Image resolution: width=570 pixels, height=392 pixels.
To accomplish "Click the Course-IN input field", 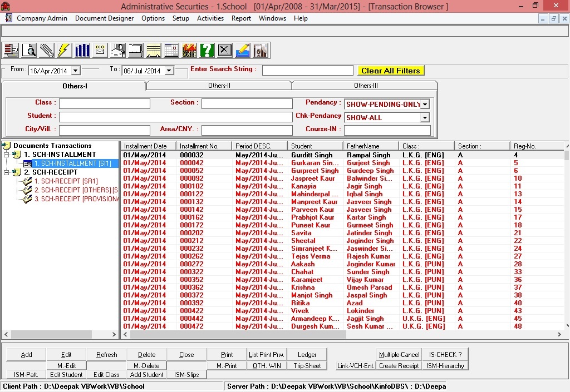I will pos(387,130).
